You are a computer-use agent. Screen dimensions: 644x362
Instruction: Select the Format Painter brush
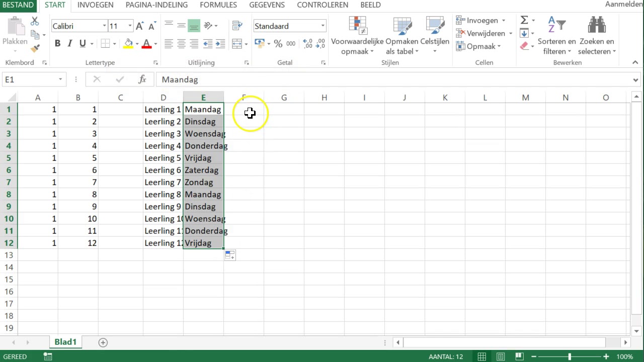click(35, 48)
